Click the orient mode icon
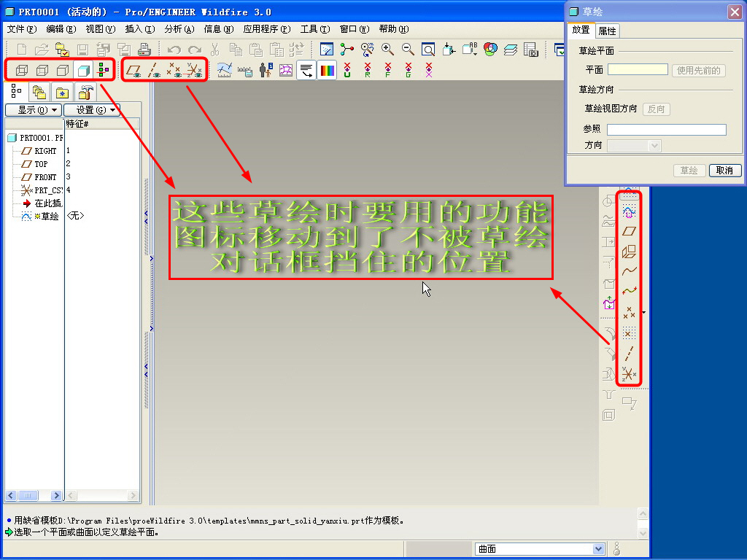 pyautogui.click(x=368, y=49)
